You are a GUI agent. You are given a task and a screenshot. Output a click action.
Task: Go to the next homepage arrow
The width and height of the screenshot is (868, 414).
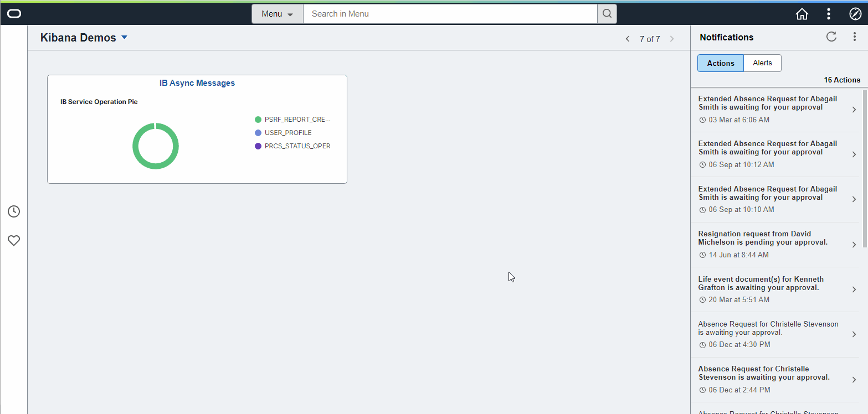672,39
